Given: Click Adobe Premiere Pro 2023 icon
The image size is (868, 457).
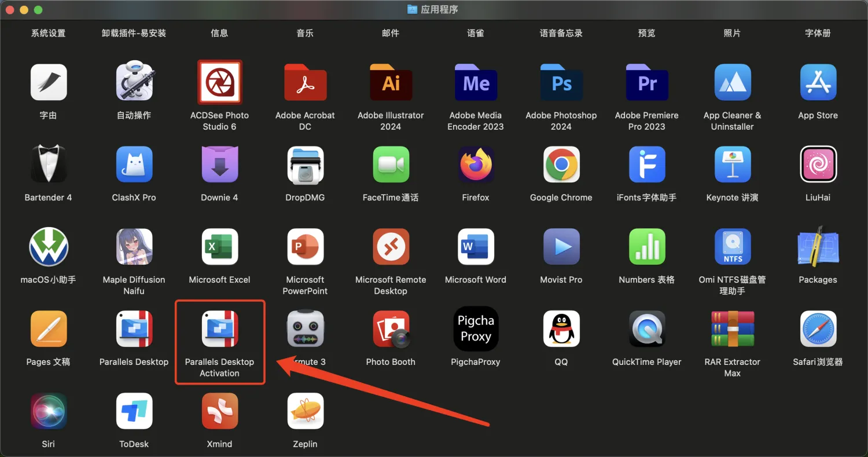Looking at the screenshot, I should click(x=647, y=82).
